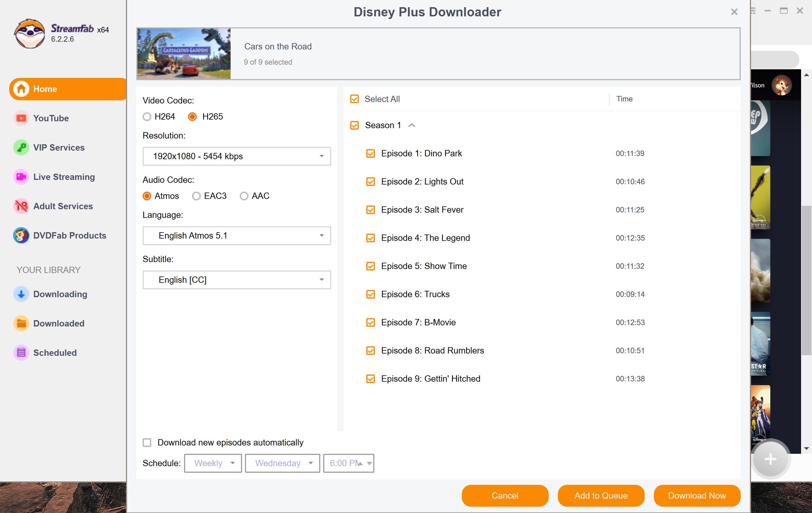Uncheck Episode 2: Lights Out

(x=371, y=182)
